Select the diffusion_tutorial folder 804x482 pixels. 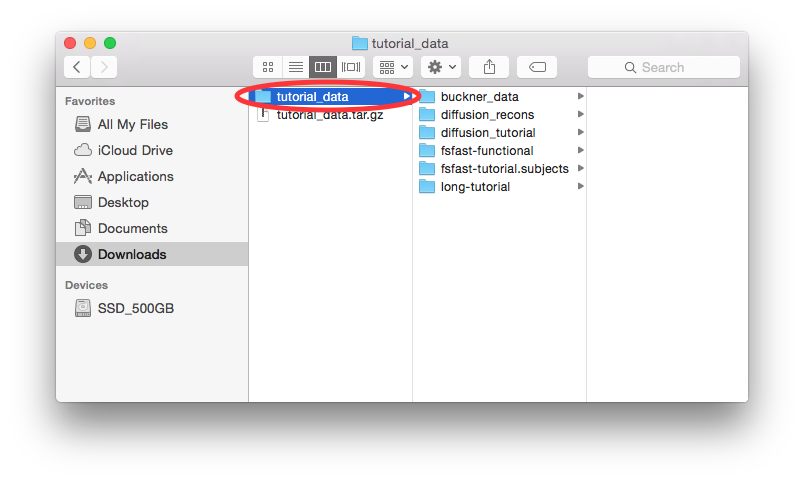coord(487,133)
